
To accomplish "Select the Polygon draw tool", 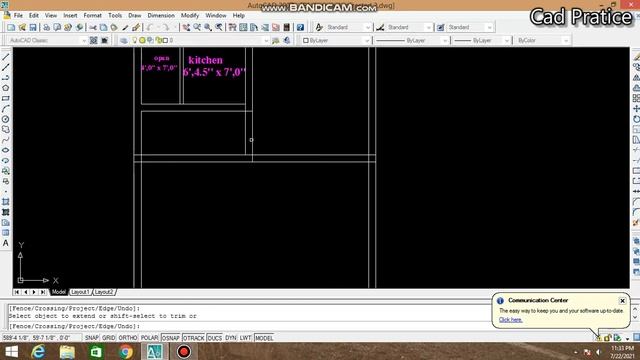I will [6, 88].
